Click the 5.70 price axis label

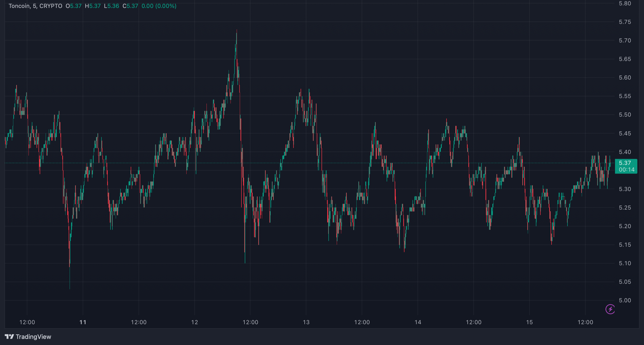click(625, 40)
